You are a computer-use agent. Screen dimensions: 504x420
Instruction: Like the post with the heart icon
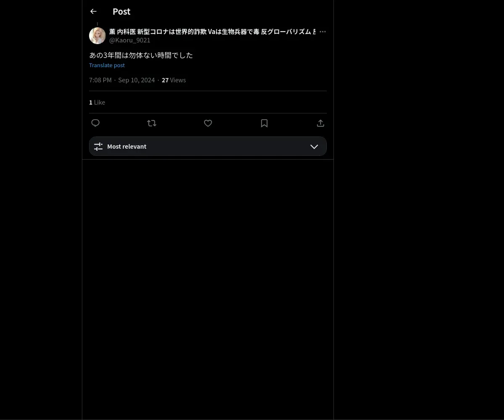tap(208, 123)
